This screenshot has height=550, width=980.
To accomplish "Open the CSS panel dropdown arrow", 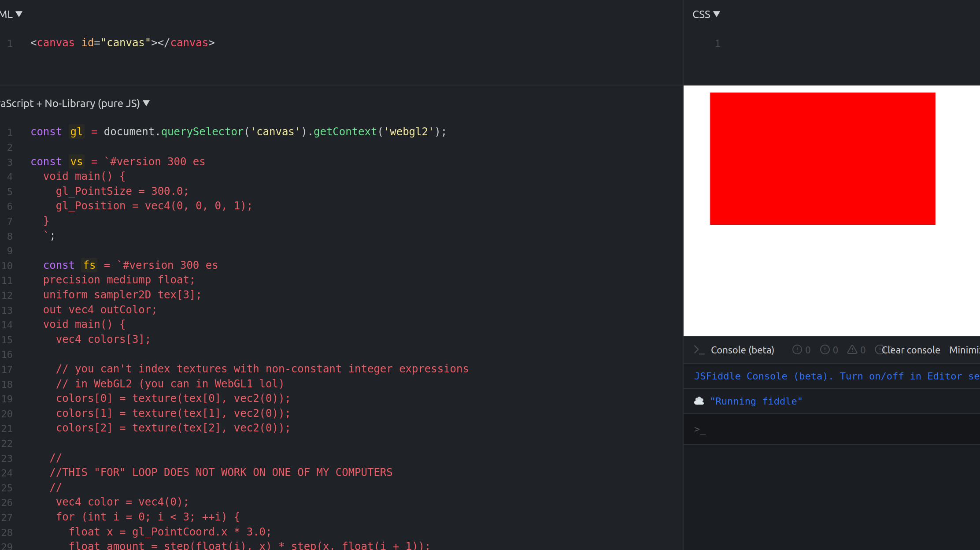I will pos(717,14).
